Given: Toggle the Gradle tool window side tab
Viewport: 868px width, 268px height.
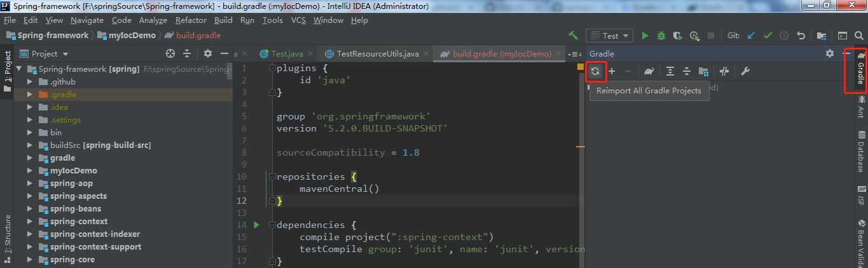Looking at the screenshot, I should coord(860,70).
